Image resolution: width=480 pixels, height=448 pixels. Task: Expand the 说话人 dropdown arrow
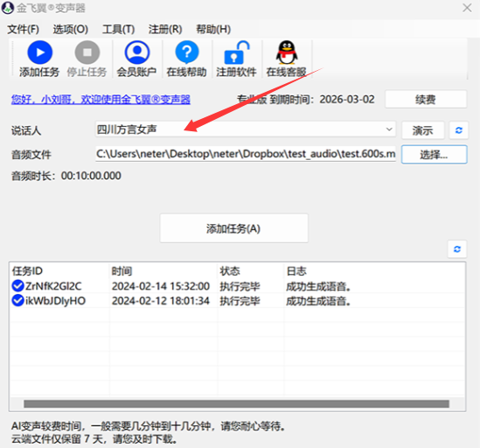point(389,129)
